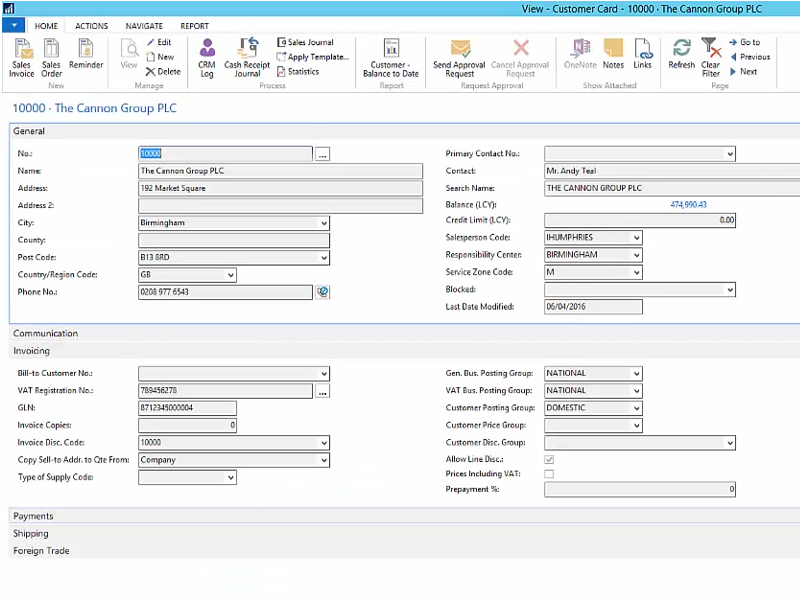
Task: Click Apply Template
Action: click(312, 57)
